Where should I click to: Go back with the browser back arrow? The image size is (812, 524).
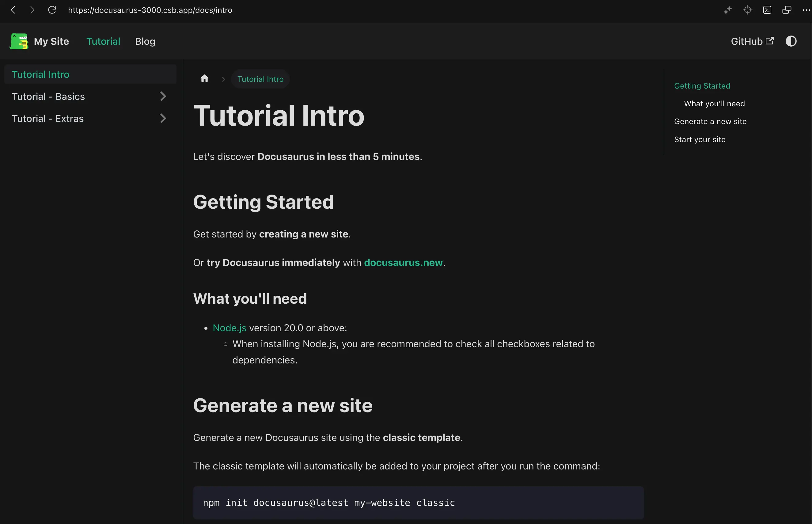pos(13,10)
